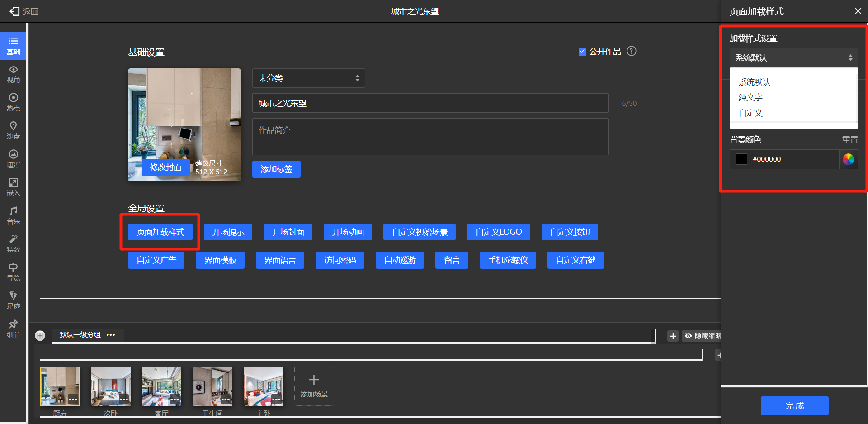
Task: Select the 客厅 scene thumbnail
Action: pos(161,386)
